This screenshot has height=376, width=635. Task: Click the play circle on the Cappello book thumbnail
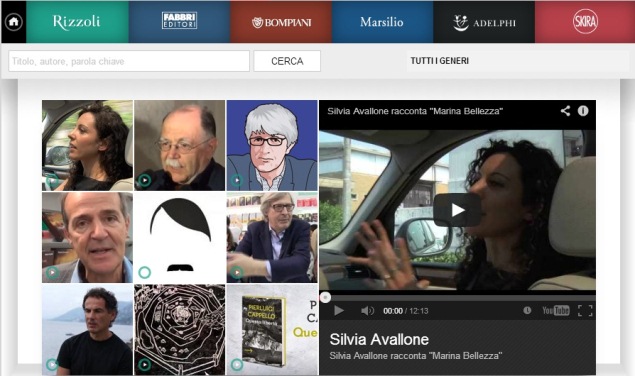point(237,364)
